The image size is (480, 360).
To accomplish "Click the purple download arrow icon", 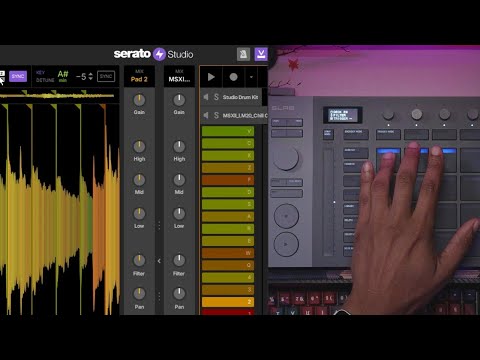I will pos(261,54).
